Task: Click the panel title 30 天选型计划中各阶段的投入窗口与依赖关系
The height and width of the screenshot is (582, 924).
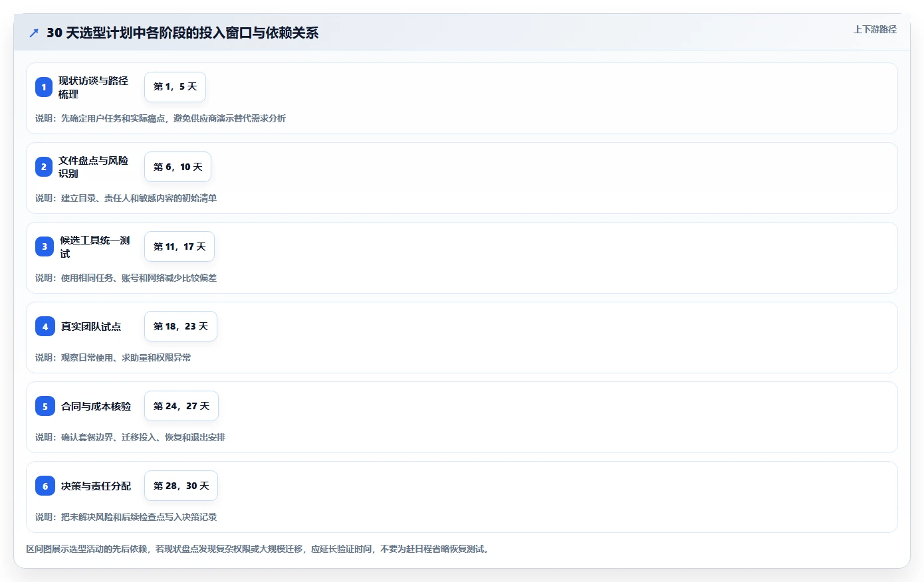Action: coord(182,33)
